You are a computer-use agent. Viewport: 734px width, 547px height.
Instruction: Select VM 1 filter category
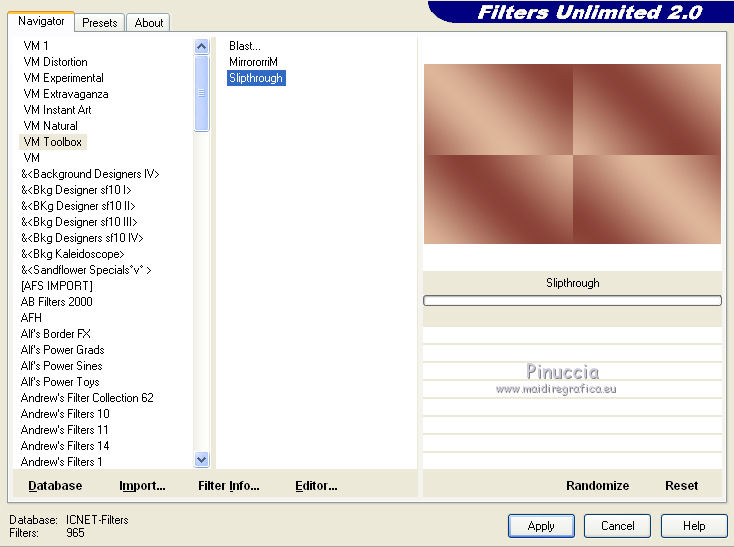pyautogui.click(x=36, y=46)
